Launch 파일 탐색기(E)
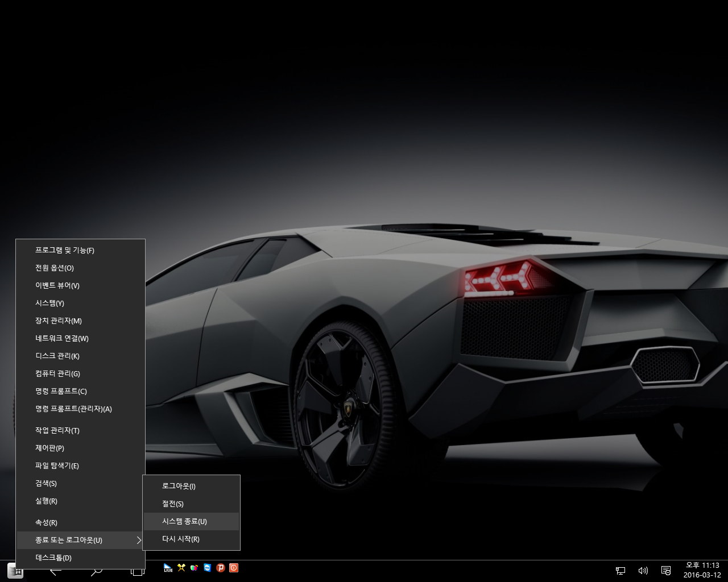Image resolution: width=728 pixels, height=582 pixels. [80, 465]
